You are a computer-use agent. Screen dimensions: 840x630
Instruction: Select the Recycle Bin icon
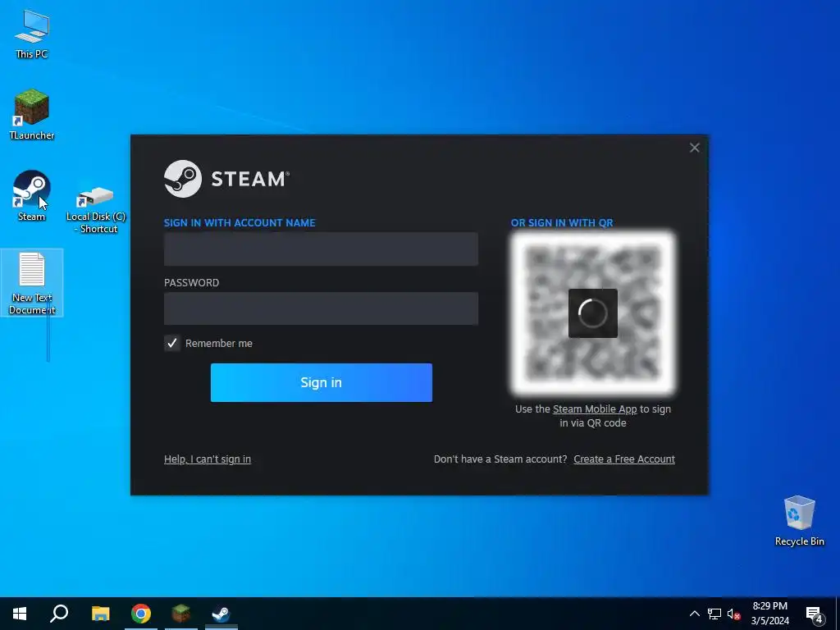tap(799, 521)
